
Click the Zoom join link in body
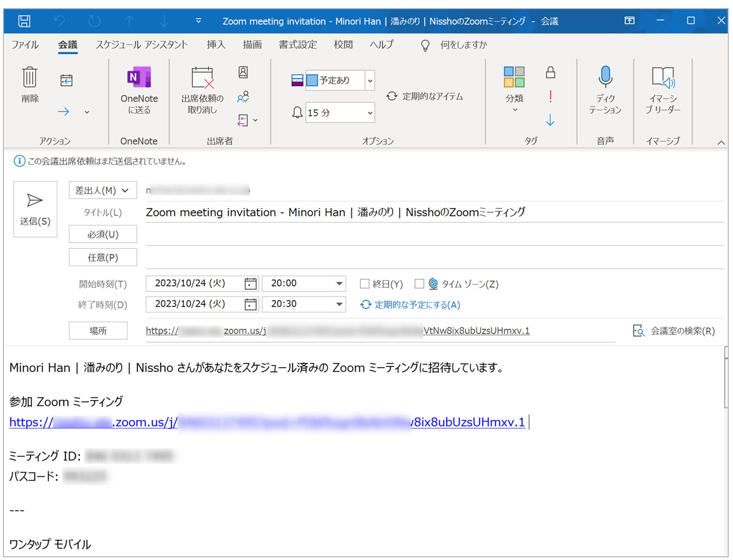pos(267,422)
